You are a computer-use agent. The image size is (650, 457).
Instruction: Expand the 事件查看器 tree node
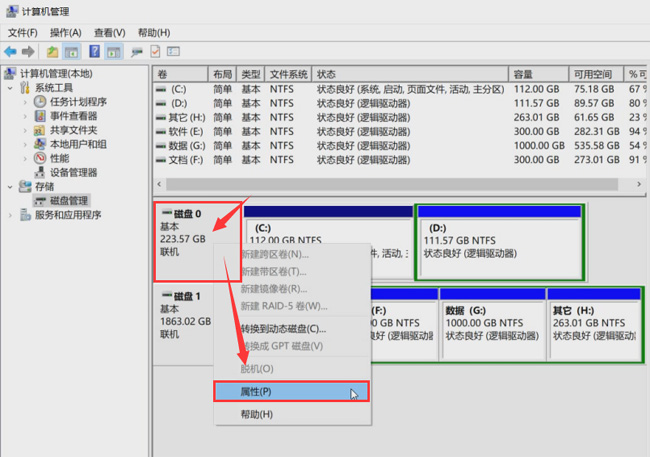pyautogui.click(x=25, y=116)
